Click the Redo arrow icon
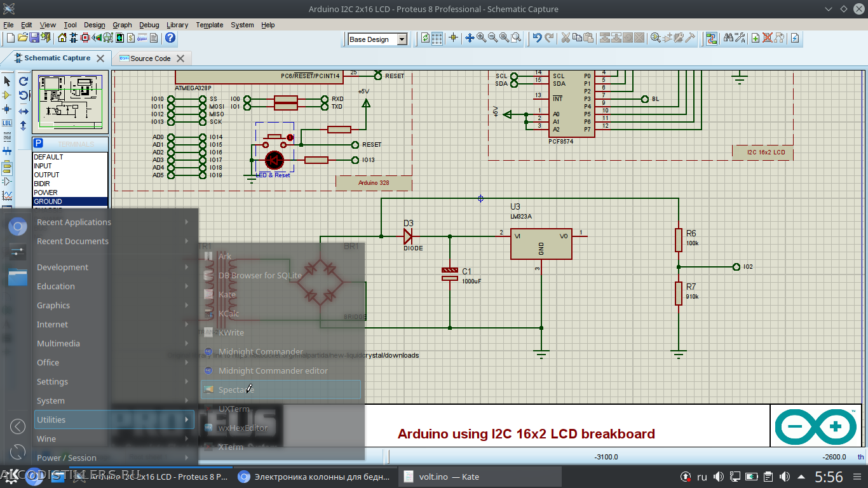The height and width of the screenshot is (488, 868). 549,38
